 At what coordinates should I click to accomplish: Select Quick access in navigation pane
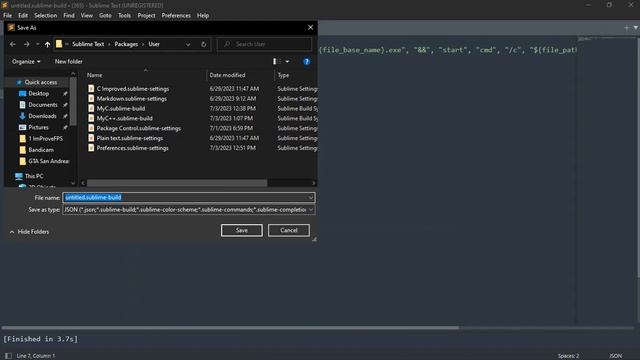(40, 82)
